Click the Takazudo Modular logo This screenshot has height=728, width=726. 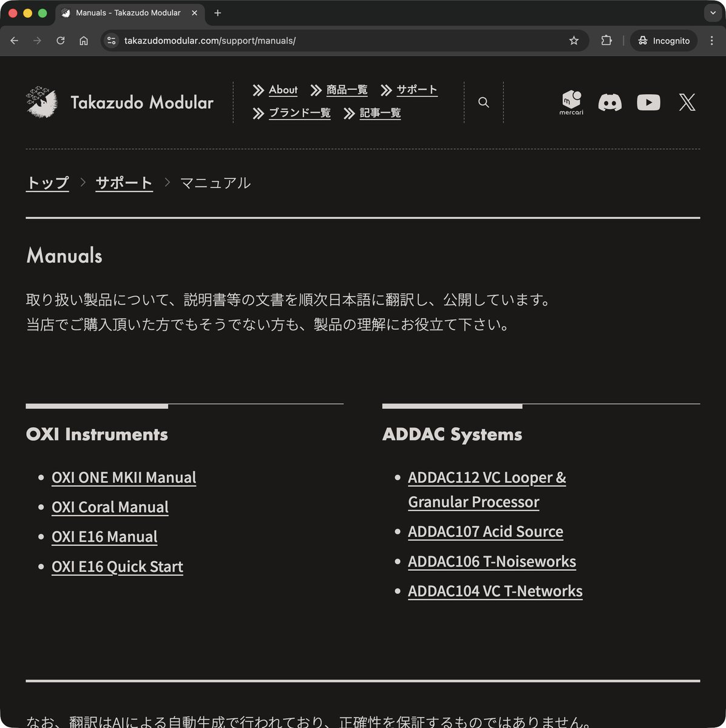point(119,102)
